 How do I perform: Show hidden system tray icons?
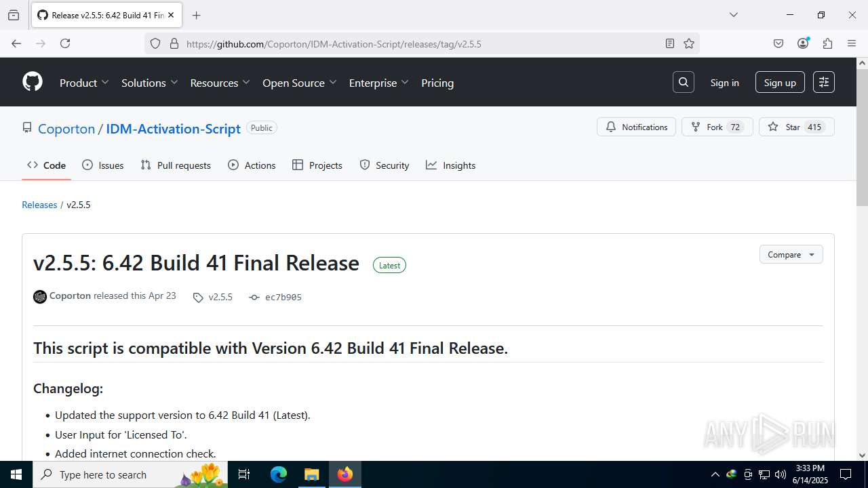pos(715,474)
